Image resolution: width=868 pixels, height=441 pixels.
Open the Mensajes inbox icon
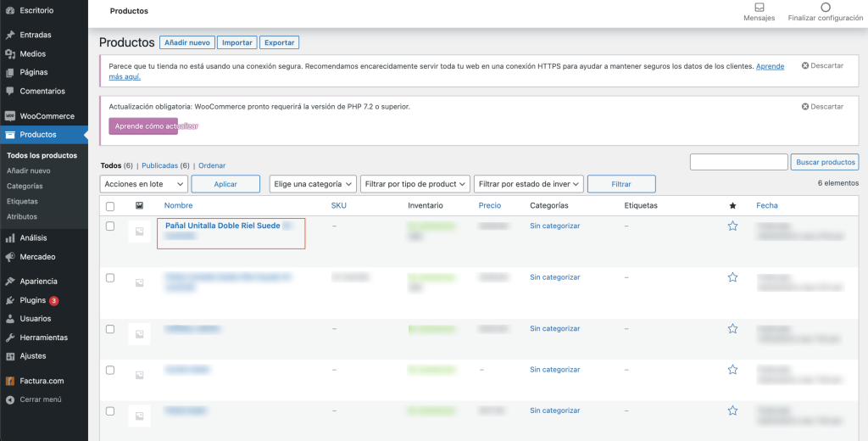point(759,8)
